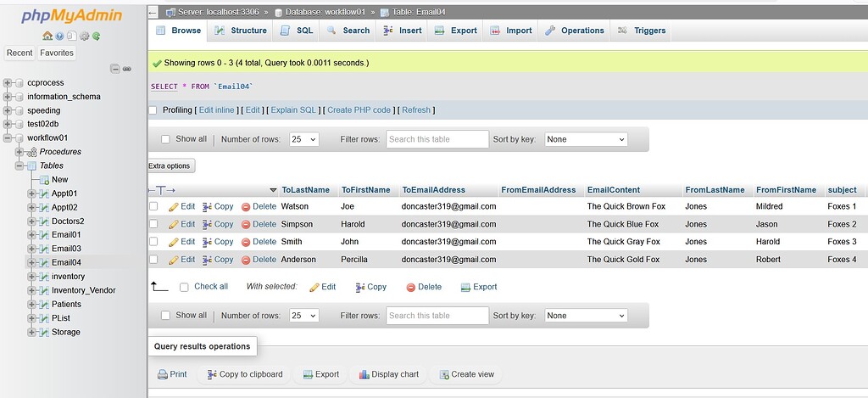Open the MariaDB documentation page icon
The width and height of the screenshot is (868, 398).
point(72,36)
